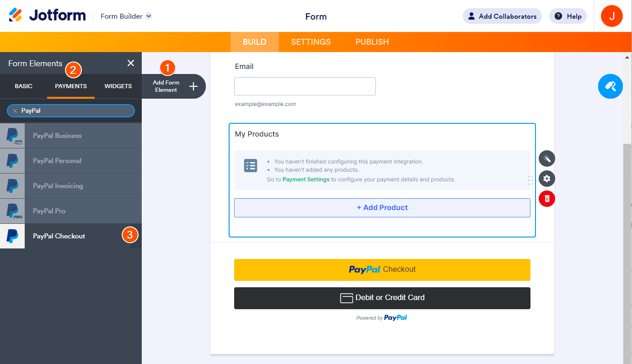This screenshot has width=632, height=364.
Task: Open the Form Designer paint roller icon
Action: (611, 86)
